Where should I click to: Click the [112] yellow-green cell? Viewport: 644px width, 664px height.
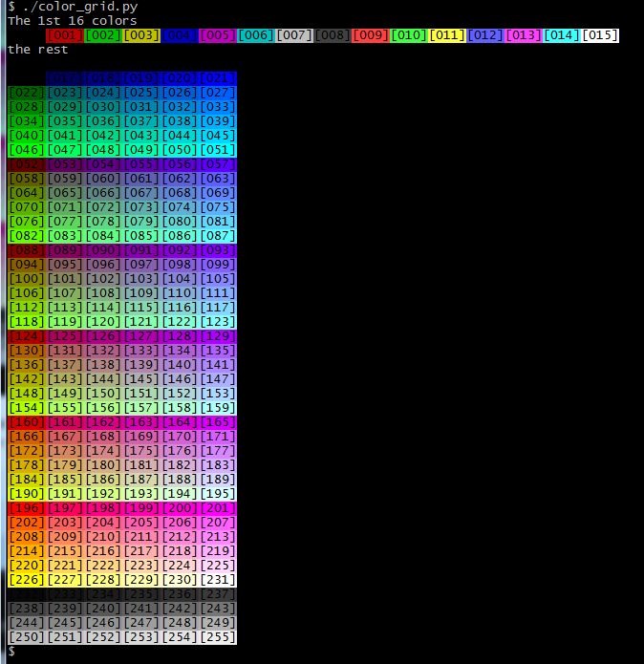pos(27,308)
